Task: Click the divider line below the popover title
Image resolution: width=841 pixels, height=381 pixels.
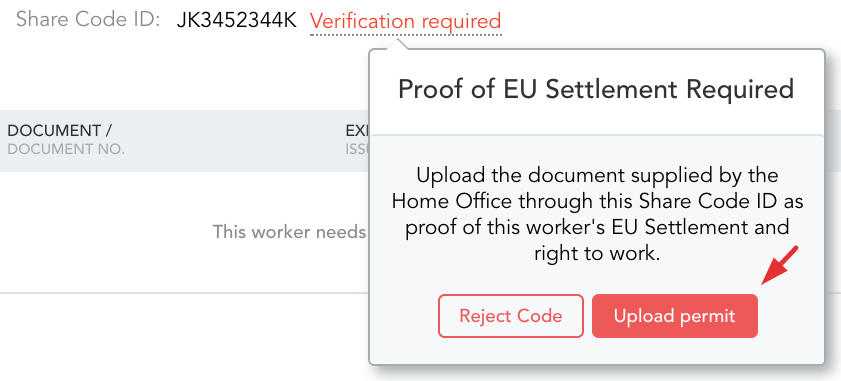Action: pyautogui.click(x=596, y=135)
